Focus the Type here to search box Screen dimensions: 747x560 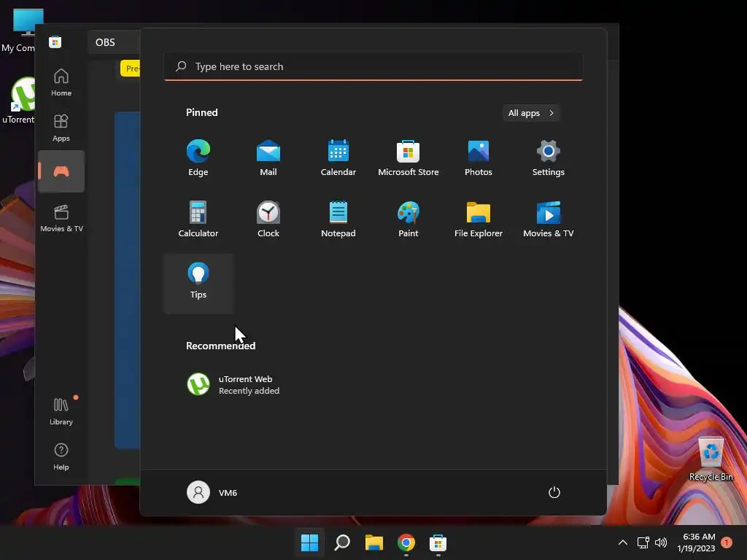click(373, 66)
